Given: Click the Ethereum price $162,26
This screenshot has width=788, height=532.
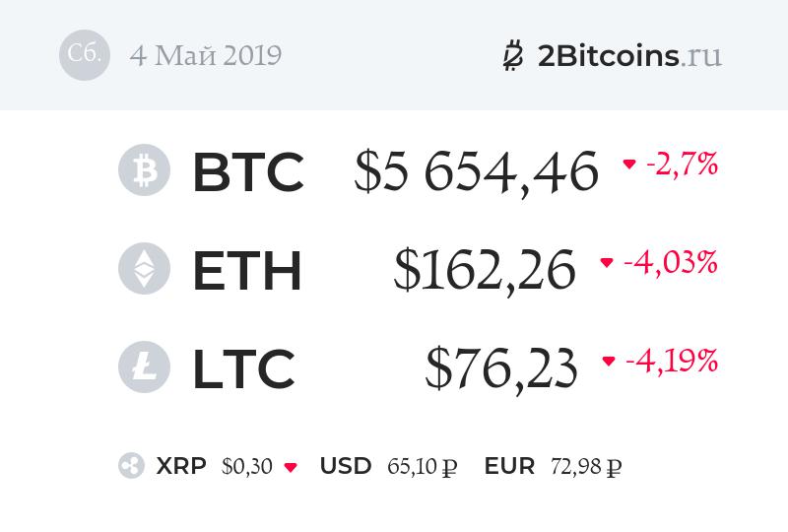Looking at the screenshot, I should point(485,270).
